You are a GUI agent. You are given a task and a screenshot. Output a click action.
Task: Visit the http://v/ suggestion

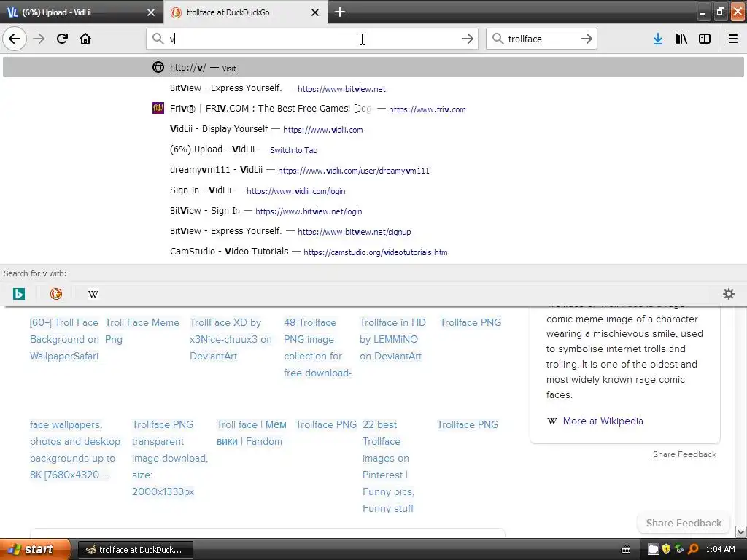(x=373, y=67)
